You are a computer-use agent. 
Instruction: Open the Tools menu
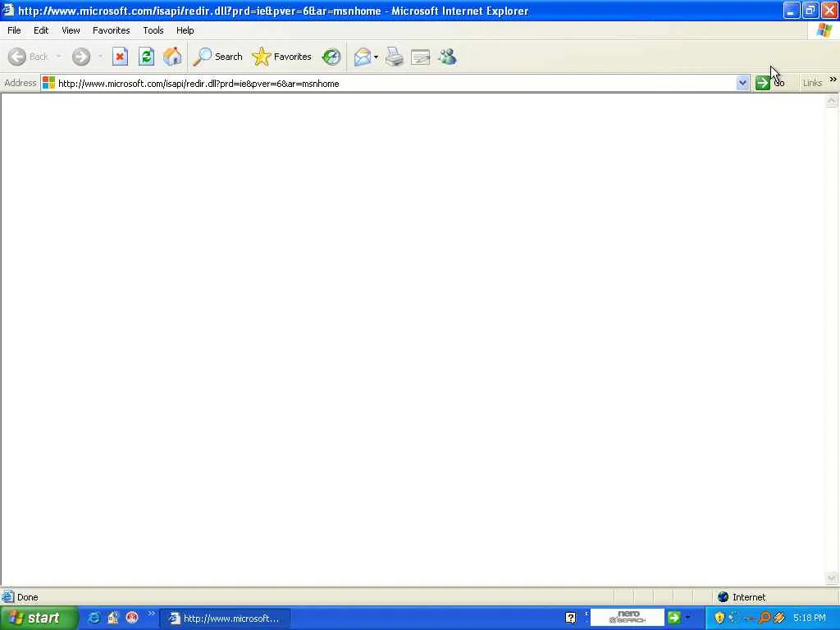coord(153,30)
